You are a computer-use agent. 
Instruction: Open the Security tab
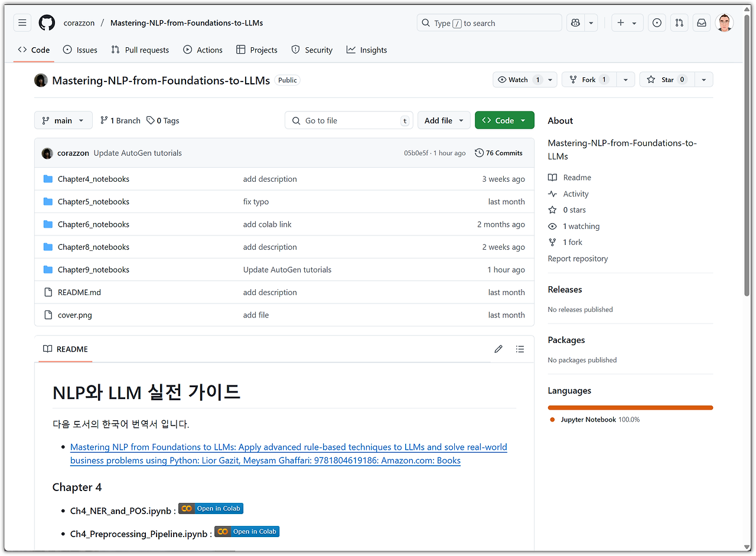click(x=312, y=50)
